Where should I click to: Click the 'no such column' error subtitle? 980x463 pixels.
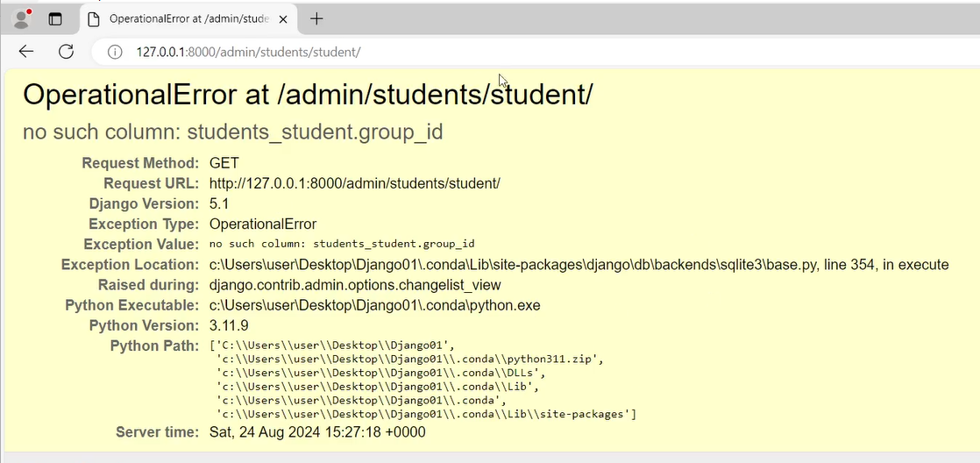[232, 132]
